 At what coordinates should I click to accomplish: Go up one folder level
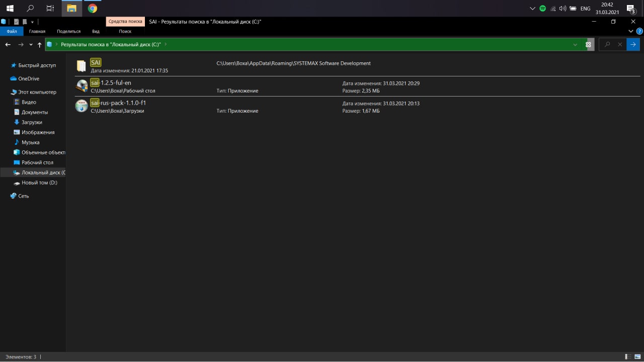[40, 45]
